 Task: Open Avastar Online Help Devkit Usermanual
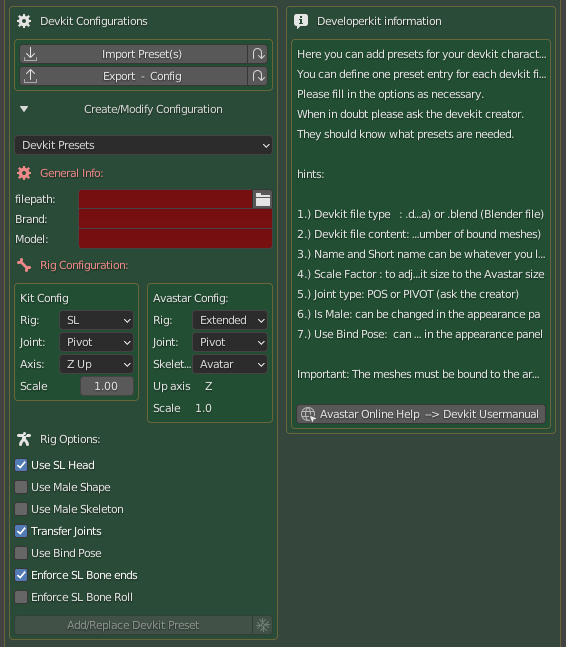click(421, 414)
